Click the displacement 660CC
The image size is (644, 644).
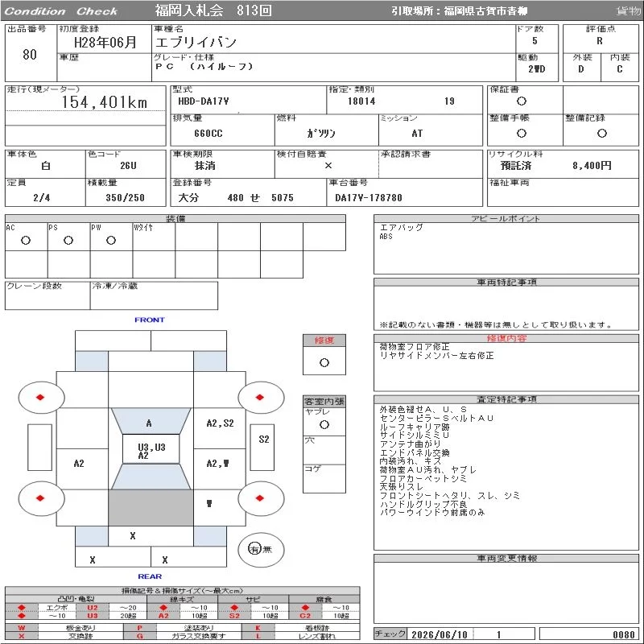pos(208,134)
